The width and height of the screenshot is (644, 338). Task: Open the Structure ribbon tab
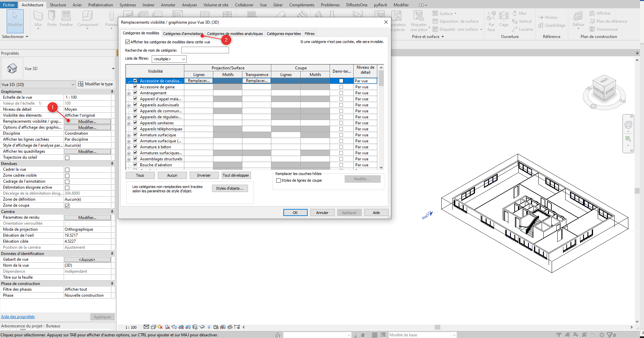[x=58, y=5]
